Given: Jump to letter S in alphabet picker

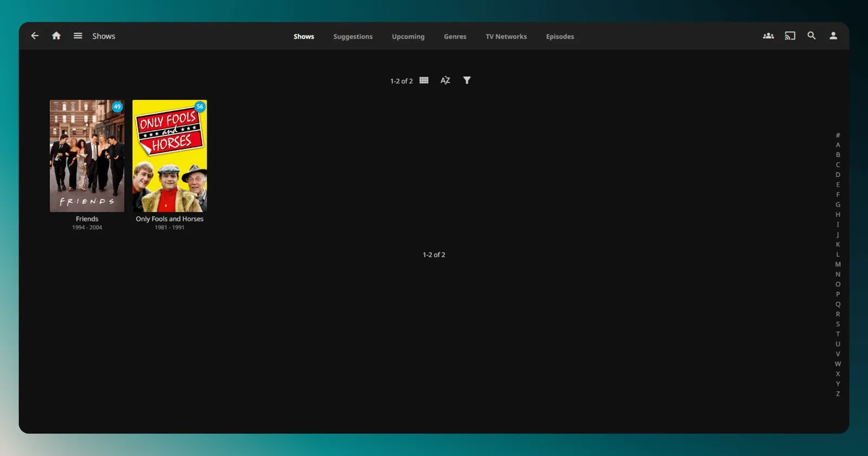Looking at the screenshot, I should [x=838, y=324].
